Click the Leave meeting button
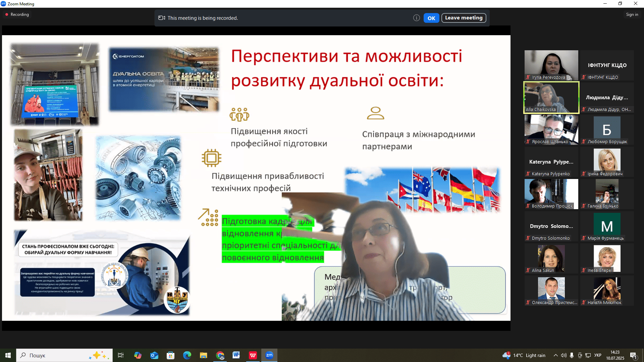This screenshot has width=644, height=362. point(464,18)
